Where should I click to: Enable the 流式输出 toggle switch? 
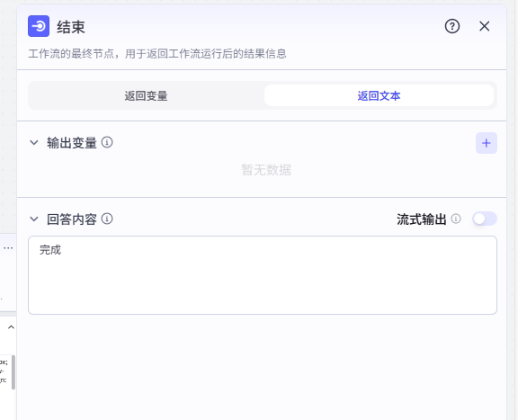pos(485,219)
